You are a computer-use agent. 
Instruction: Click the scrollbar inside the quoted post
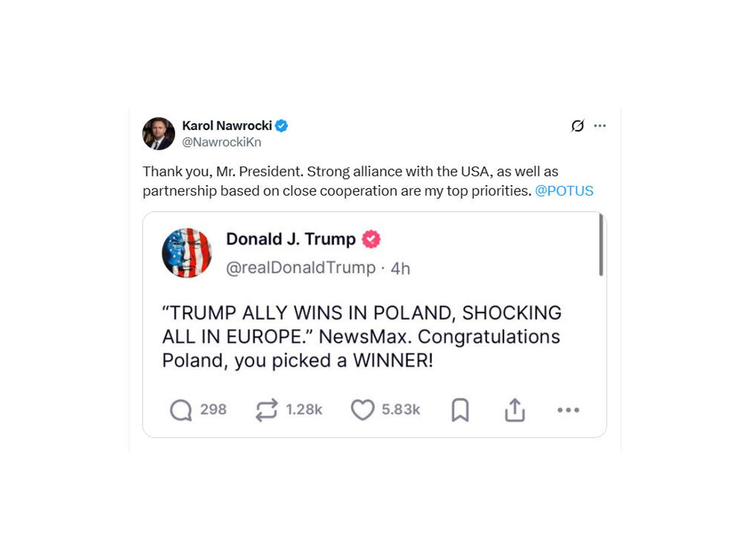601,245
